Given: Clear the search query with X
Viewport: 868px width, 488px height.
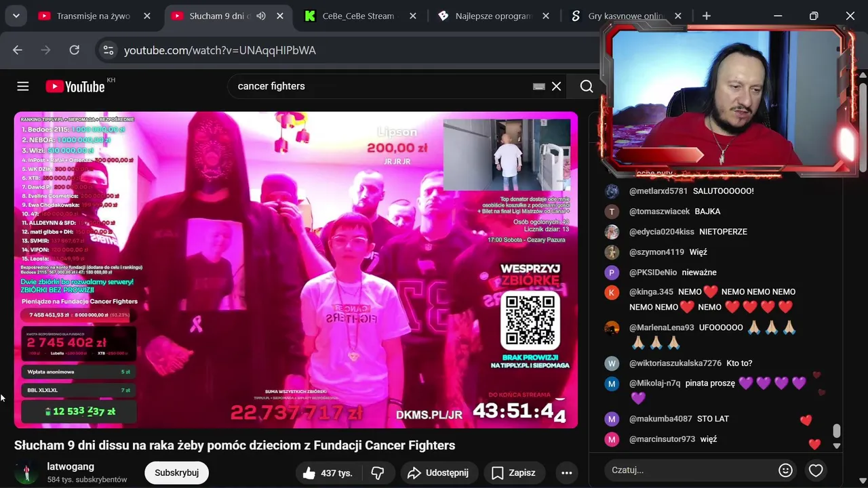Looking at the screenshot, I should point(556,86).
